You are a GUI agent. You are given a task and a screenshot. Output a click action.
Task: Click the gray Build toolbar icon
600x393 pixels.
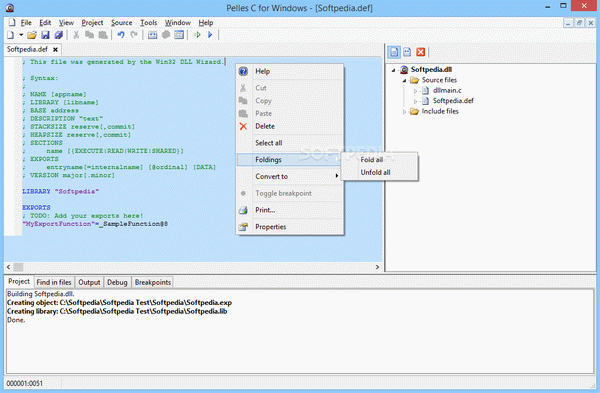point(166,35)
